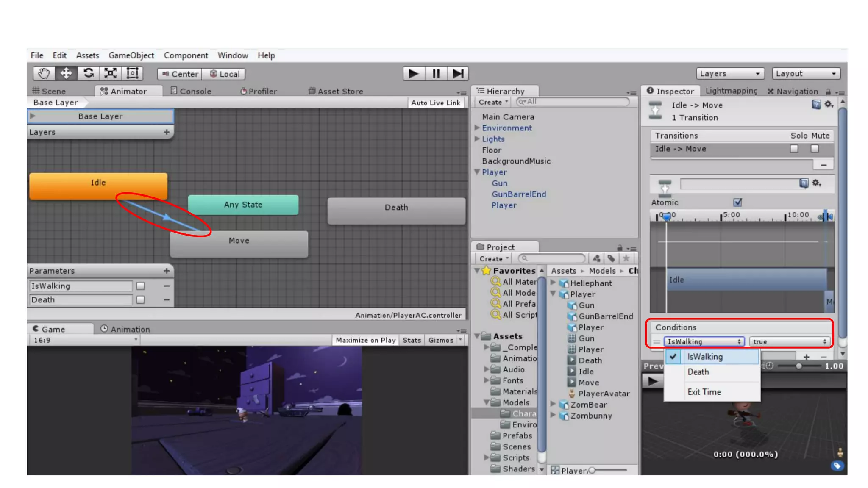868x488 pixels.
Task: Open the GameObject menu
Action: coord(131,55)
